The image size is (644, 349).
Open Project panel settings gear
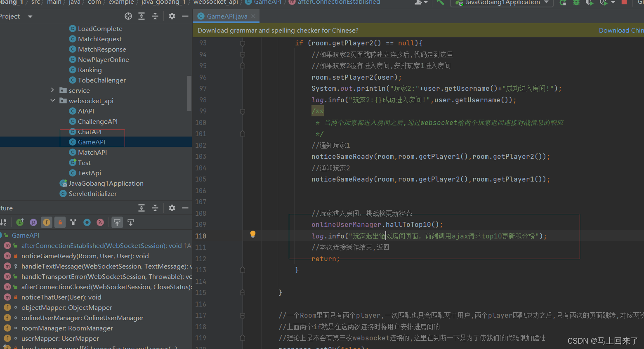tap(172, 16)
